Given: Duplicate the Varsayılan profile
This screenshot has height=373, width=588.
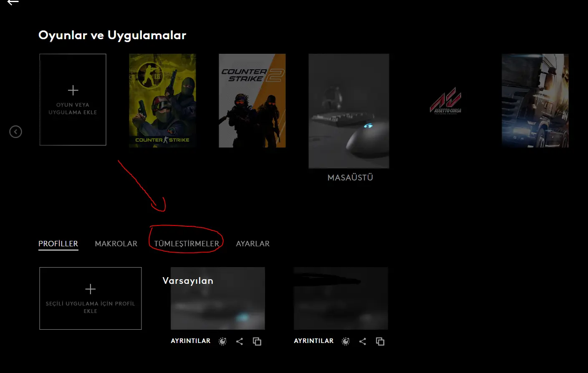Looking at the screenshot, I should coord(257,341).
